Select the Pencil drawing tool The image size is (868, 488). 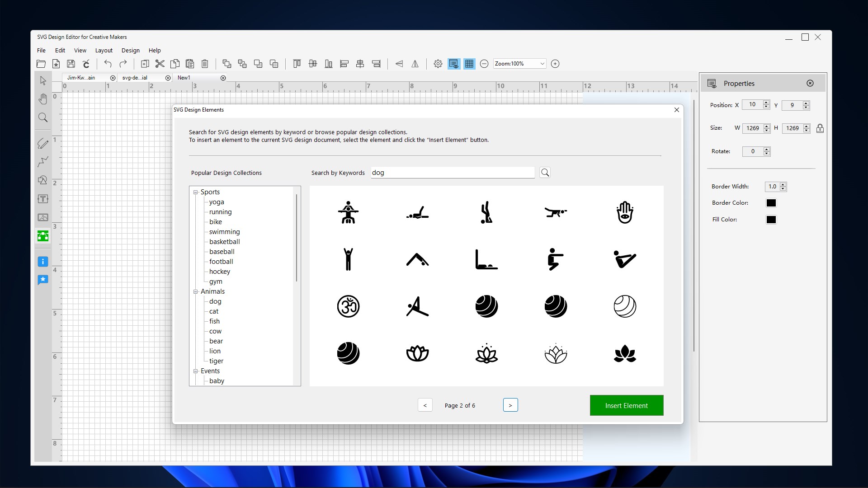tap(43, 144)
